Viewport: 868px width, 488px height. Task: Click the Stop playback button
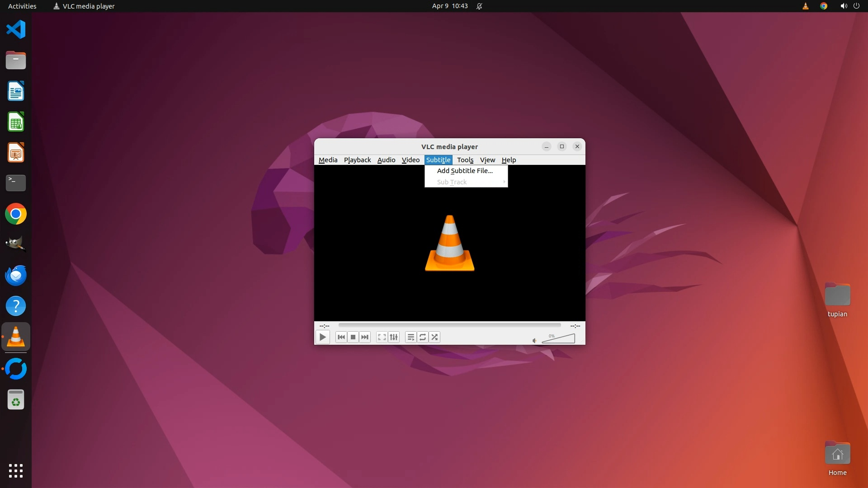(353, 337)
